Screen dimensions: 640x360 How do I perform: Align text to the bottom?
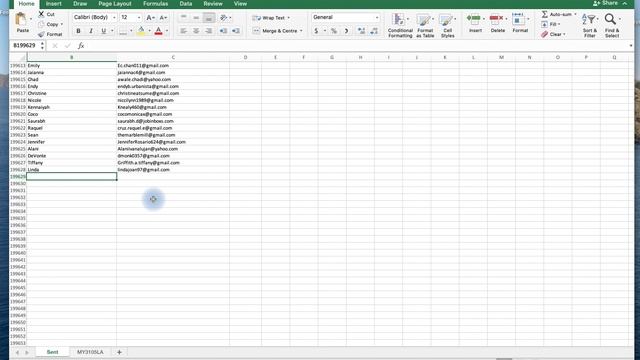pyautogui.click(x=209, y=18)
